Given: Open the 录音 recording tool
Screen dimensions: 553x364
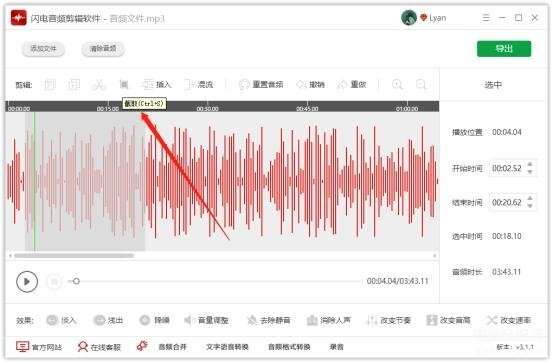Looking at the screenshot, I should tap(337, 347).
